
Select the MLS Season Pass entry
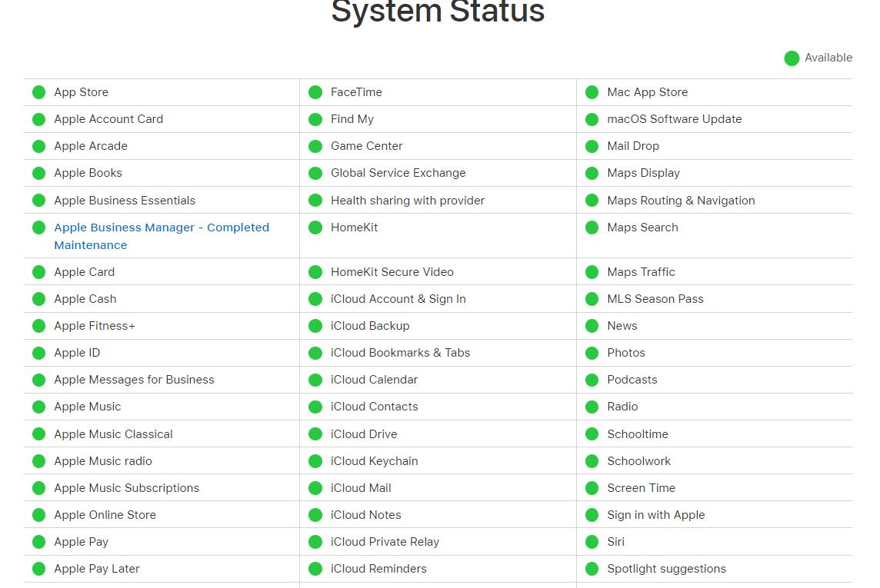coord(655,299)
